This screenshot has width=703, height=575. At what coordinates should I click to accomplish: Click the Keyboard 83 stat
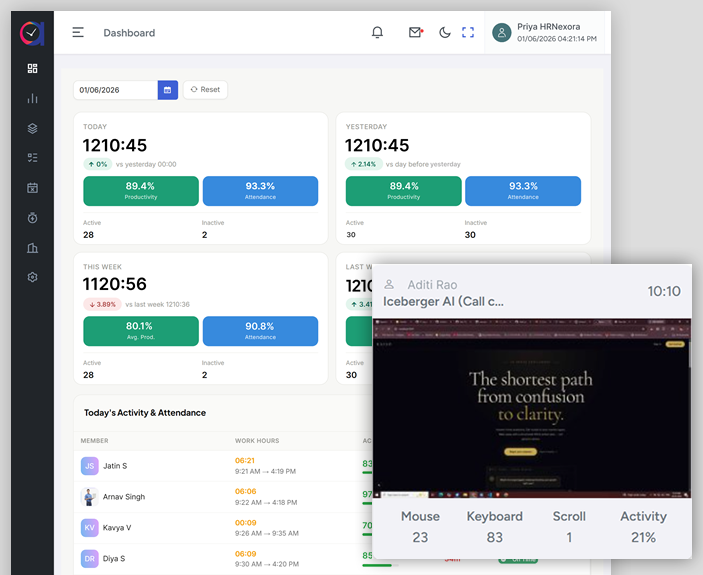(x=495, y=527)
